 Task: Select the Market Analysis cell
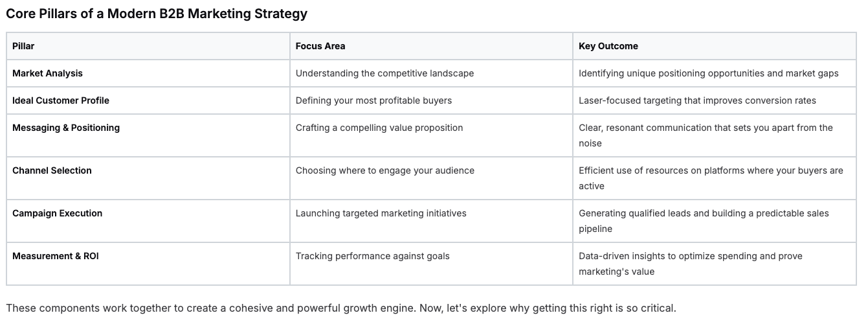click(148, 73)
